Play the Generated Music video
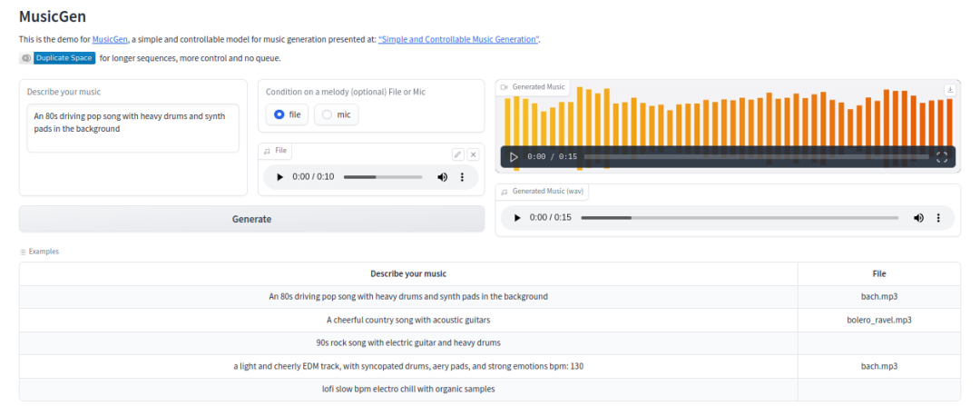This screenshot has height=406, width=980. tap(514, 157)
